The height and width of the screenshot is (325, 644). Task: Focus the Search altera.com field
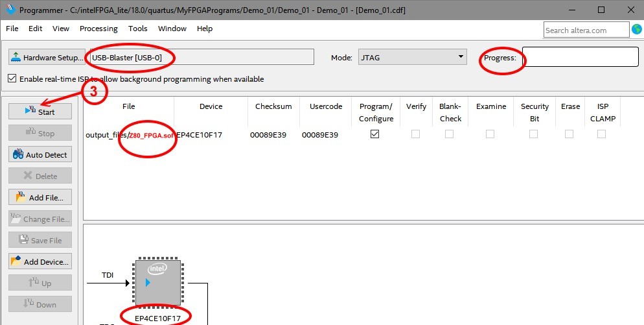[586, 30]
